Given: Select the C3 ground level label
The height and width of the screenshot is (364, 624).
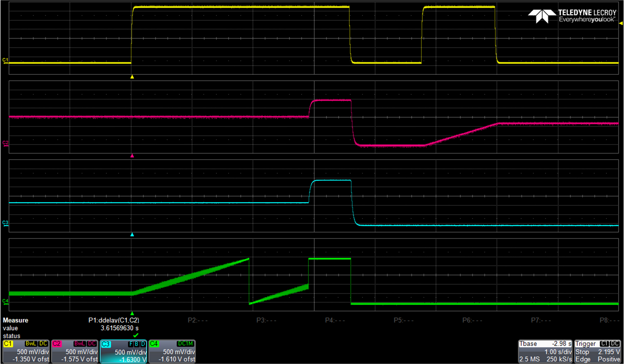Looking at the screenshot, I should click(5, 223).
